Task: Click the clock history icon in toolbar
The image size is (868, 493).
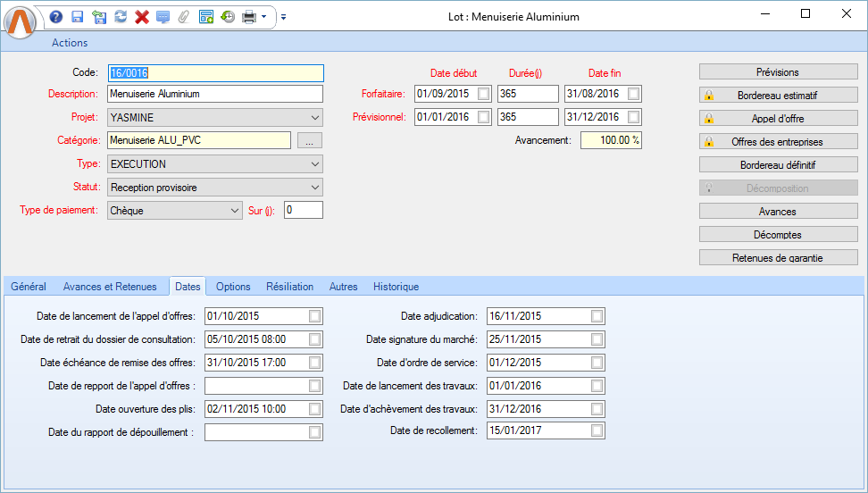Action: click(x=228, y=17)
